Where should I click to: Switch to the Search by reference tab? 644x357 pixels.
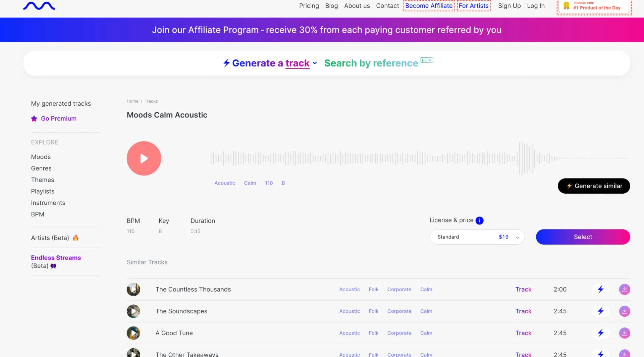371,63
